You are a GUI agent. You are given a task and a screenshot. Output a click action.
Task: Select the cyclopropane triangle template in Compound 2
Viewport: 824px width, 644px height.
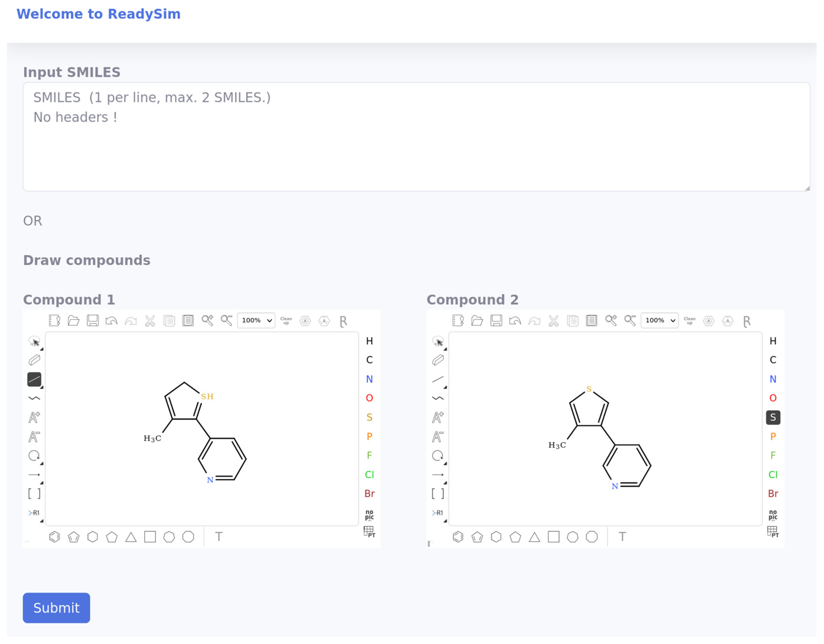[x=534, y=536]
